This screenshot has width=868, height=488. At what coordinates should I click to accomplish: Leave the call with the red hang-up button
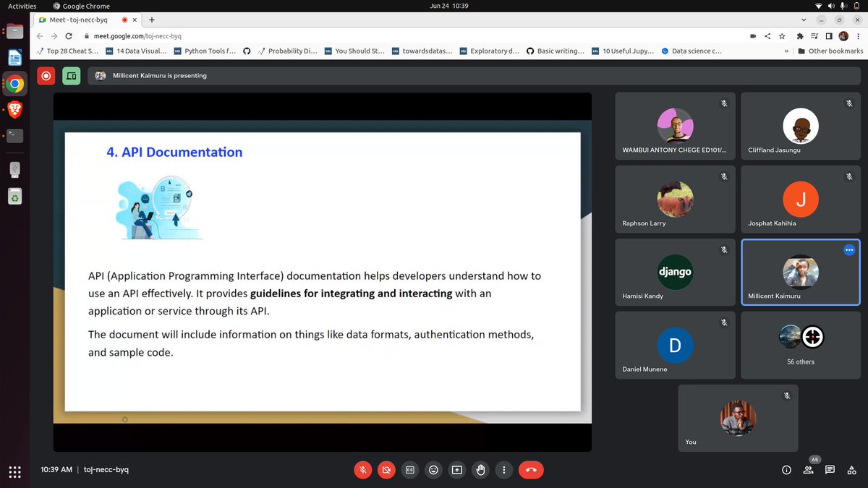click(x=531, y=470)
